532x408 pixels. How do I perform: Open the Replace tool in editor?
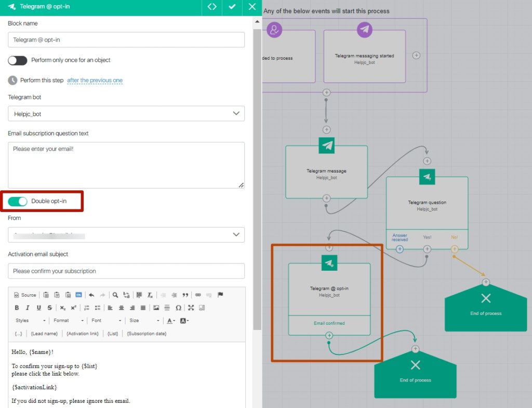click(127, 295)
